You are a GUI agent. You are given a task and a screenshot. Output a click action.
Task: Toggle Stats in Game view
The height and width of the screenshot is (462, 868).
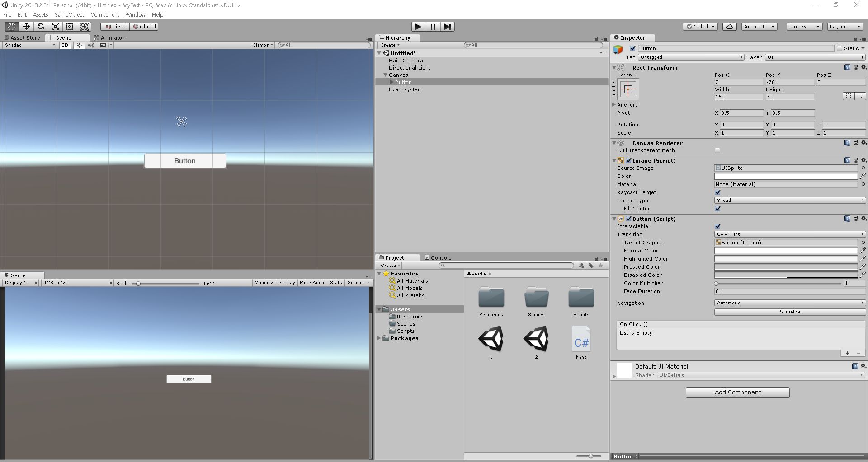336,283
